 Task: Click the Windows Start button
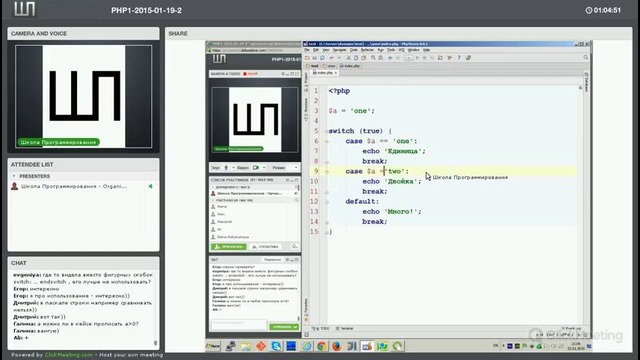pos(213,346)
